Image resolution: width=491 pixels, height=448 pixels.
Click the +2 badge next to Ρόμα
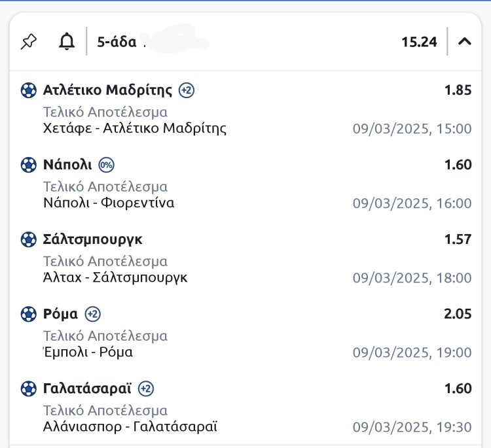[x=93, y=314]
